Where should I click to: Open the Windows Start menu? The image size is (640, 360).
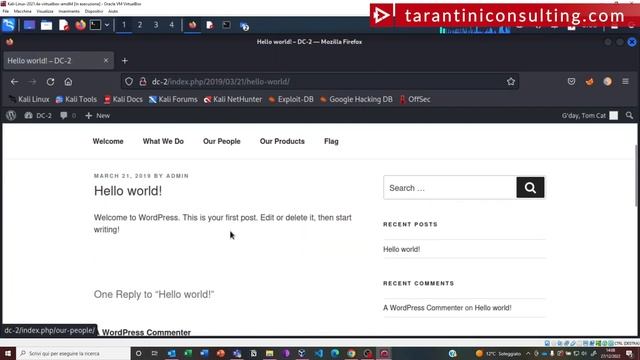tap(8, 353)
